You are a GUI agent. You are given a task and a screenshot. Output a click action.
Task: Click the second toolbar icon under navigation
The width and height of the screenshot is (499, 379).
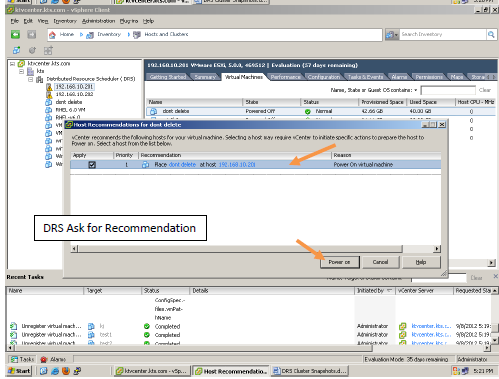pos(32,50)
